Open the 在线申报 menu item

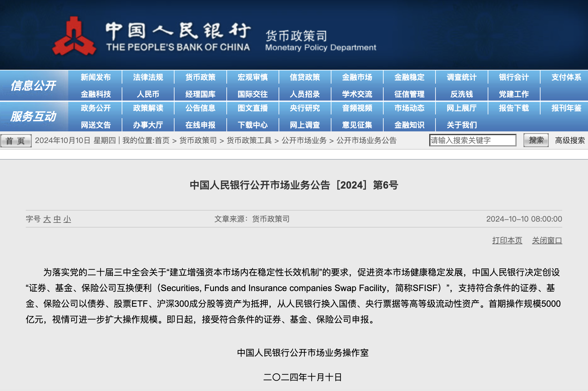point(201,125)
